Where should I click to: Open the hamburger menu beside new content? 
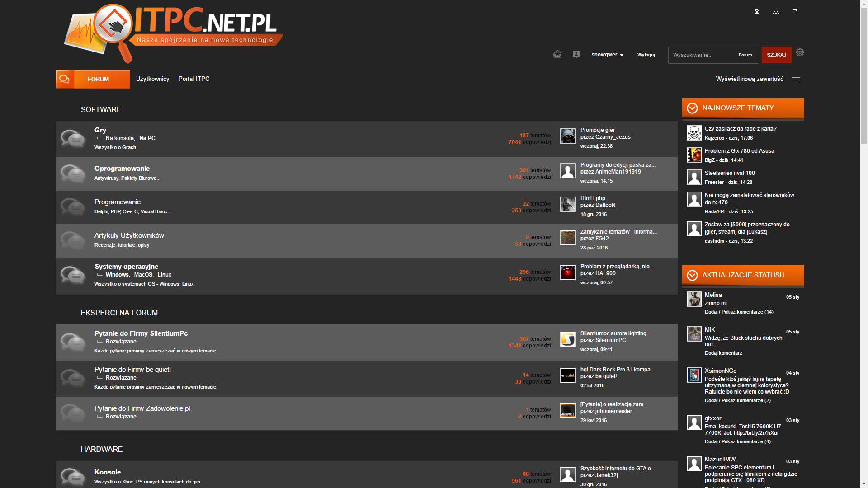click(x=796, y=80)
